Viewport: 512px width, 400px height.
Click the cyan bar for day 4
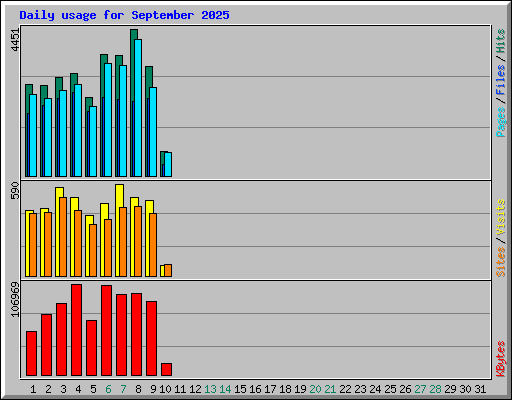[x=78, y=130]
